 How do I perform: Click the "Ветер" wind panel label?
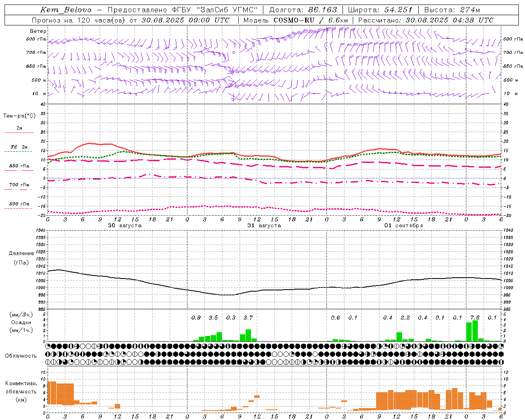pos(38,31)
